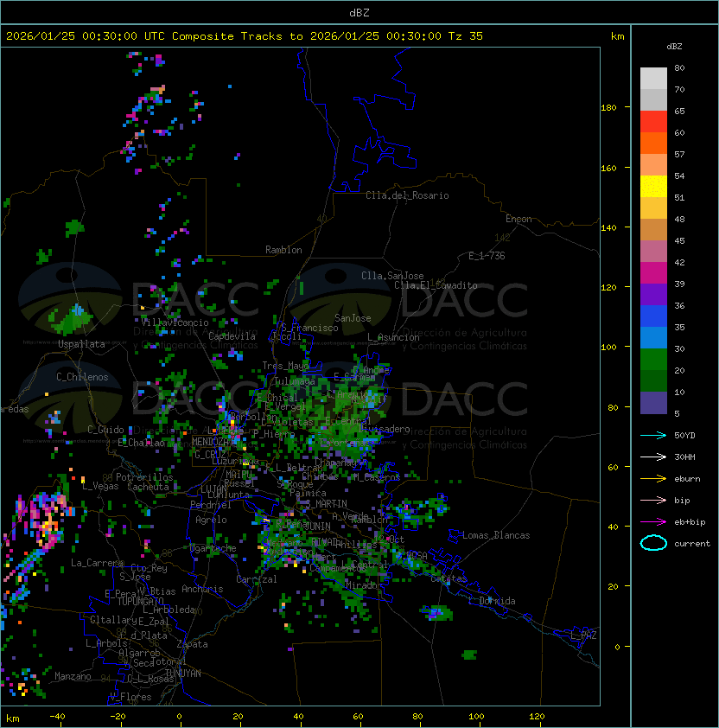Viewport: 719px width, 728px height.
Task: Click the Clla.SanJose label
Action: pyautogui.click(x=392, y=276)
